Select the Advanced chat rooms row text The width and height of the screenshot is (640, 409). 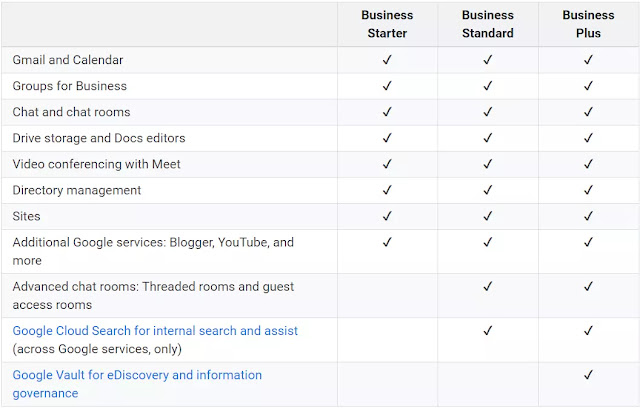click(x=153, y=296)
